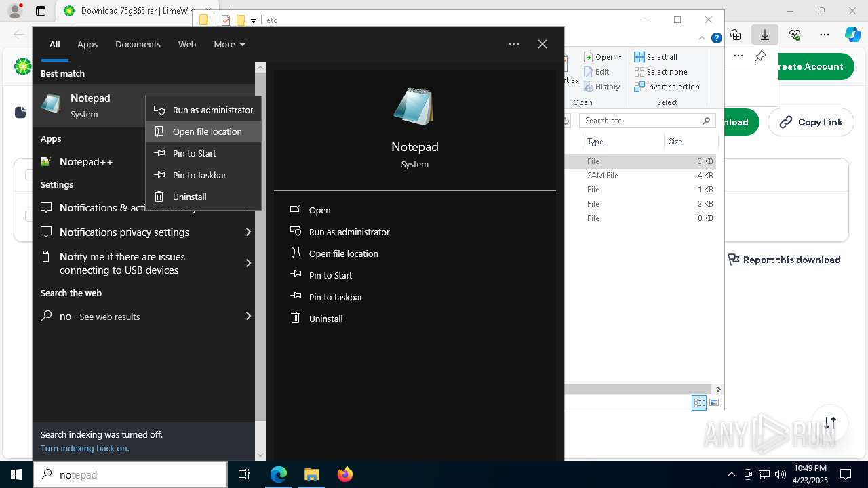Screen dimensions: 868x488
Task: Click Turn indexing back on link
Action: coord(85,448)
